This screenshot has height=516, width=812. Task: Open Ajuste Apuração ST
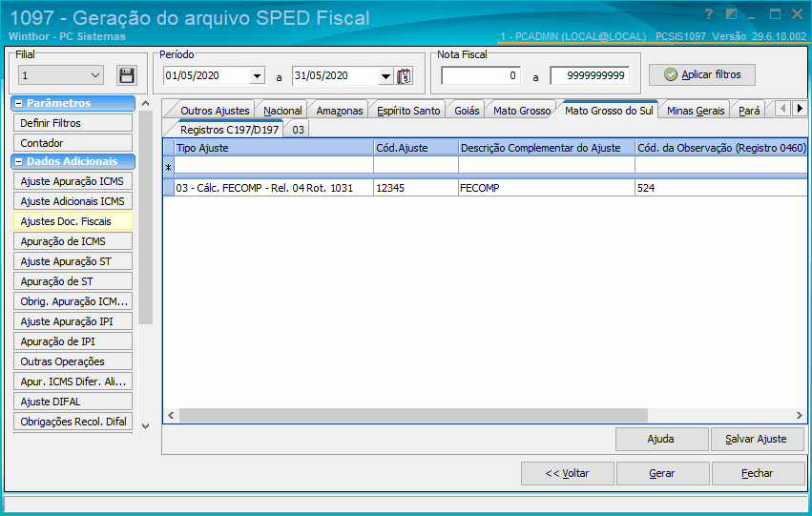click(73, 261)
